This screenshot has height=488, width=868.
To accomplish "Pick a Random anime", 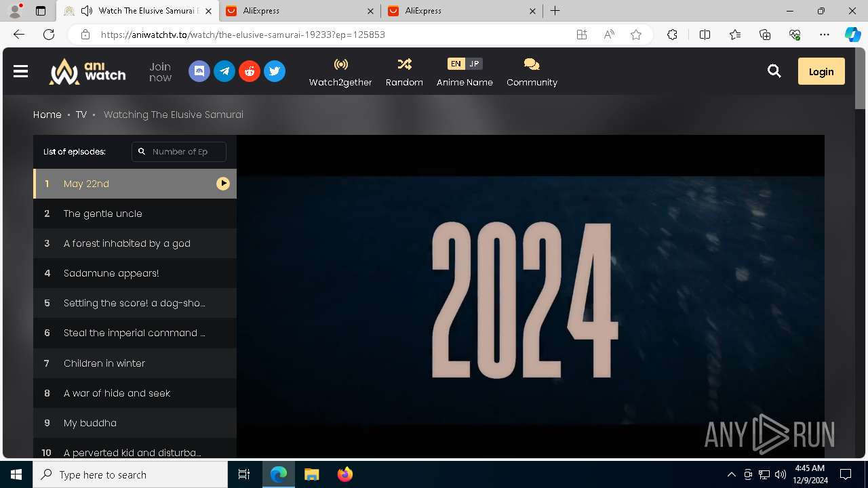I will tap(404, 72).
